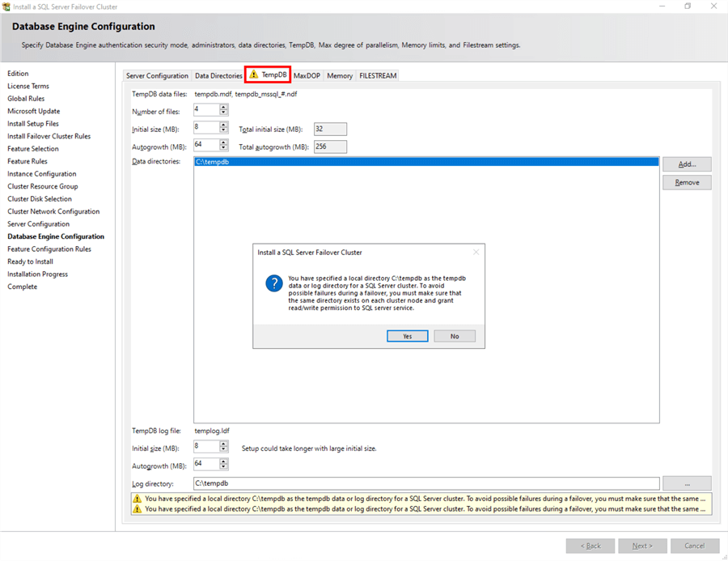Viewport: 728px width, 561px height.
Task: Select the C:\tempdb data directory entry
Action: tap(426, 162)
